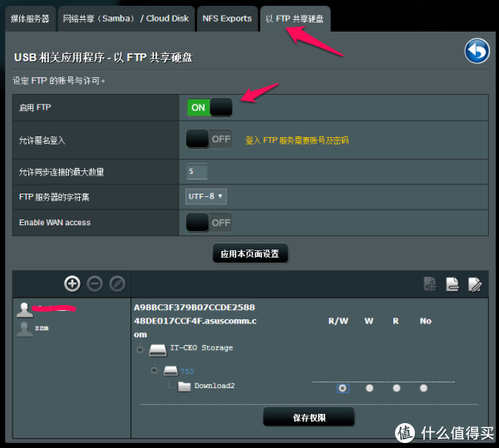This screenshot has width=499, height=448.
Task: Click the Download2 folder name
Action: click(x=215, y=386)
